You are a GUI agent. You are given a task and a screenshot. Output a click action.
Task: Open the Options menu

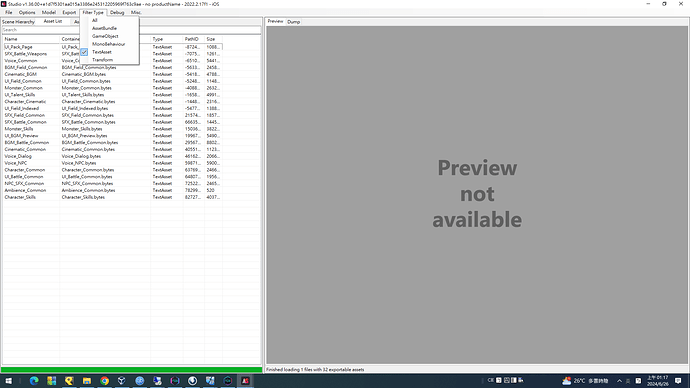(x=27, y=12)
